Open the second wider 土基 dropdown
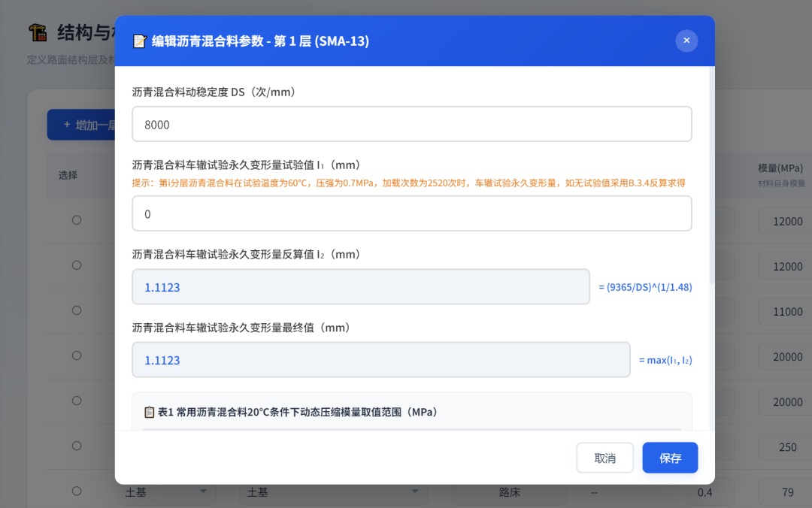The image size is (812, 508). [334, 492]
